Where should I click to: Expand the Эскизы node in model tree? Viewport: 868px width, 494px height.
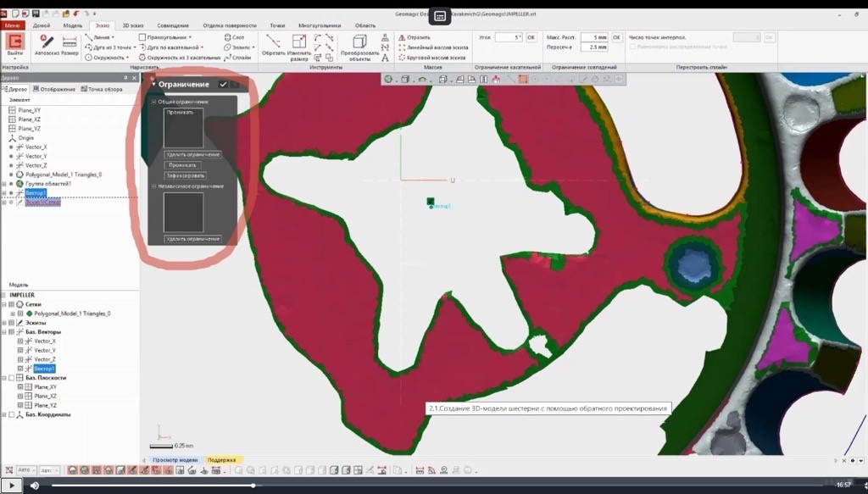coord(4,323)
